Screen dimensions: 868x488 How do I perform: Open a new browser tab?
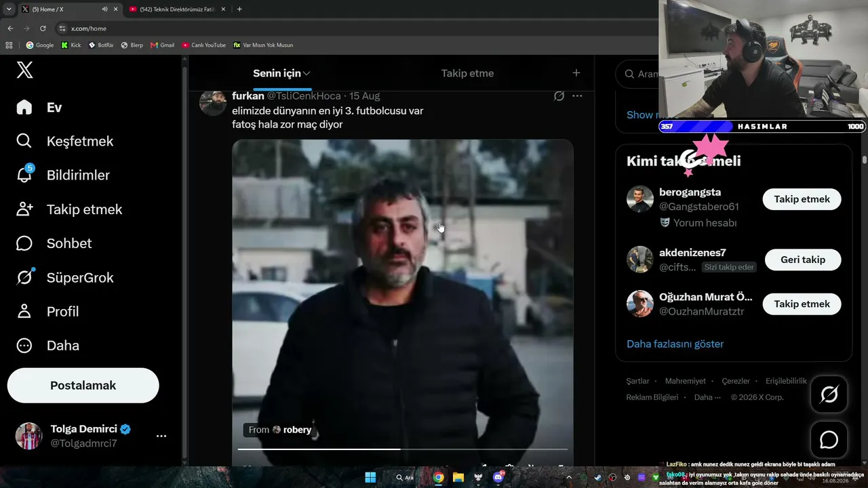[x=239, y=9]
